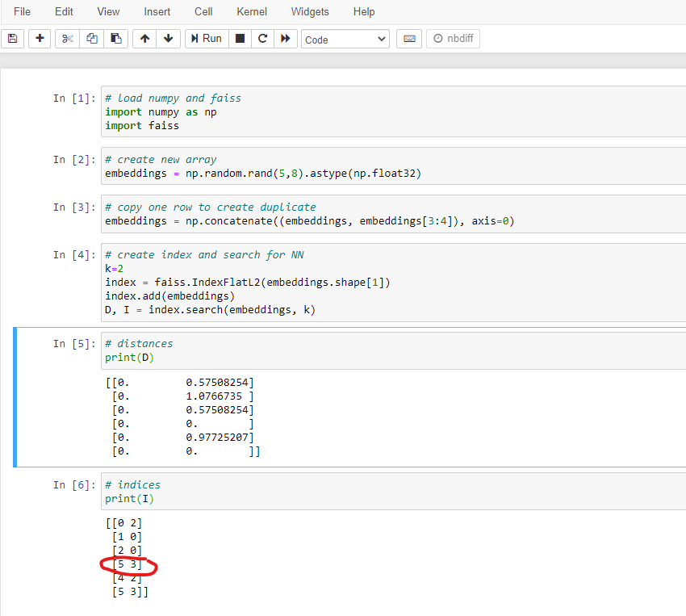Screen dimensions: 686x616
Task: Click the [1 0] indices output row
Action: (x=127, y=537)
